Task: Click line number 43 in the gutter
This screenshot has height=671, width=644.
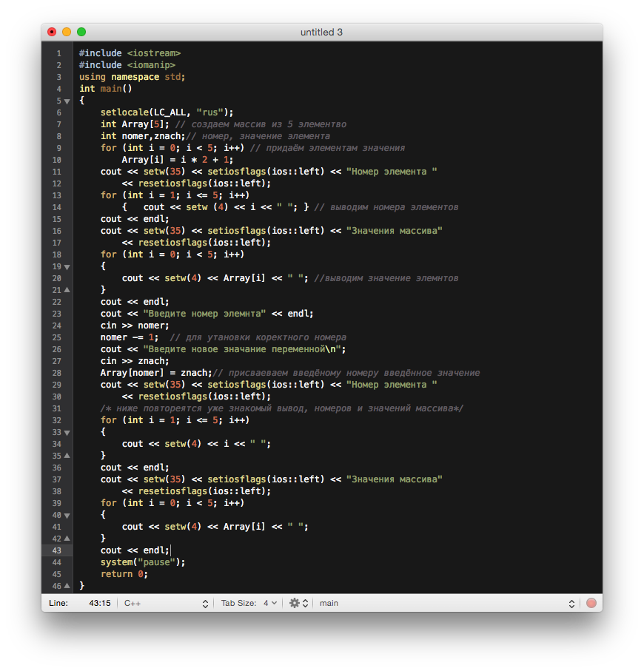Action: point(57,550)
